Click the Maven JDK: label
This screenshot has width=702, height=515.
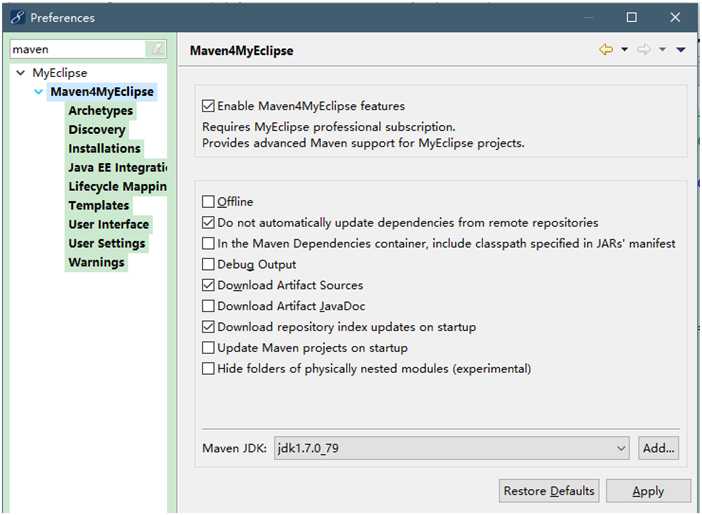[x=235, y=448]
